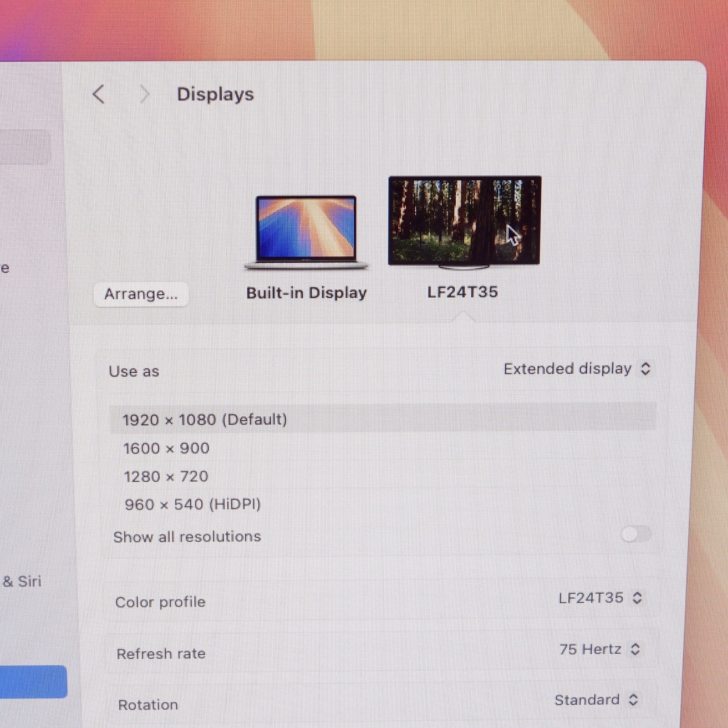
Task: Select the LF24T35 monitor thumbnail
Action: 464,222
